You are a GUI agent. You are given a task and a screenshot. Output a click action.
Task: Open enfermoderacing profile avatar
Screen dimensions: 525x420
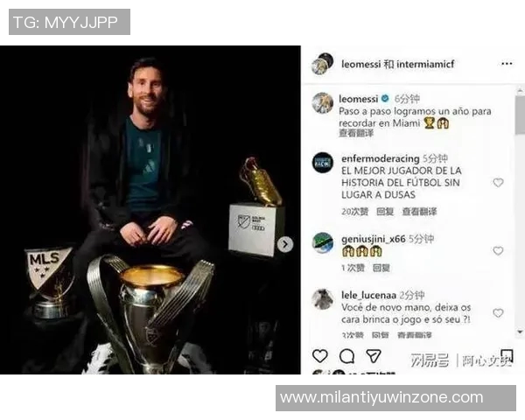(323, 163)
